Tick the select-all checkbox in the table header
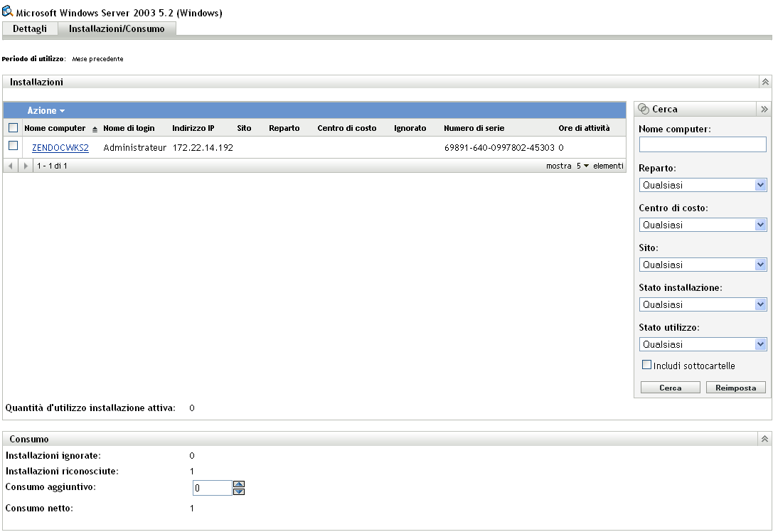Screen dimensions: 773x532 tap(14, 128)
